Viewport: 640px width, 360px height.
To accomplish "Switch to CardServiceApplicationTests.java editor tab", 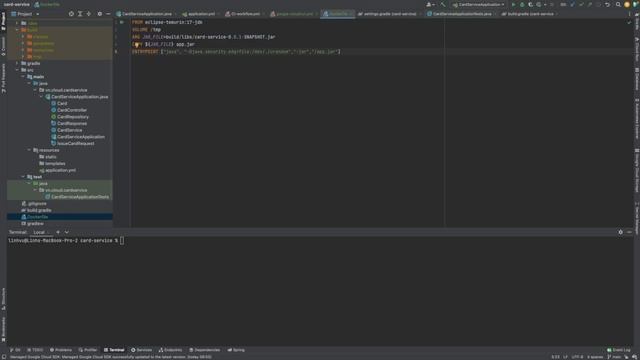I will point(462,14).
